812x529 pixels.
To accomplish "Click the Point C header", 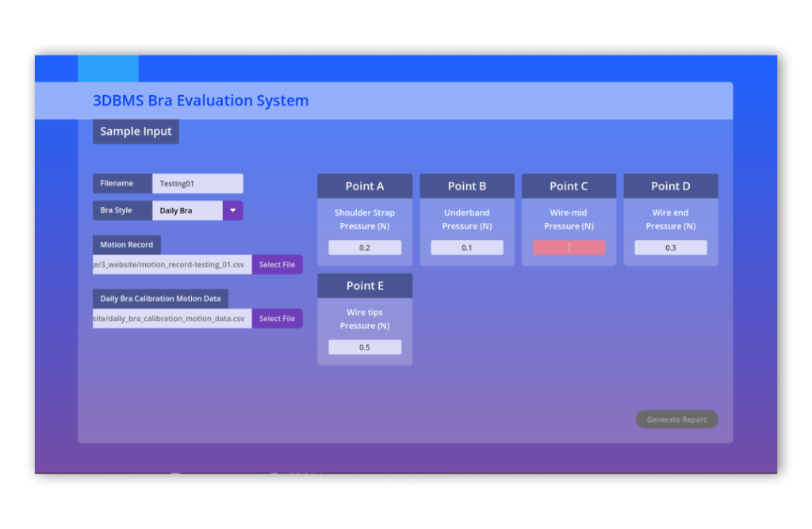I will pos(569,186).
